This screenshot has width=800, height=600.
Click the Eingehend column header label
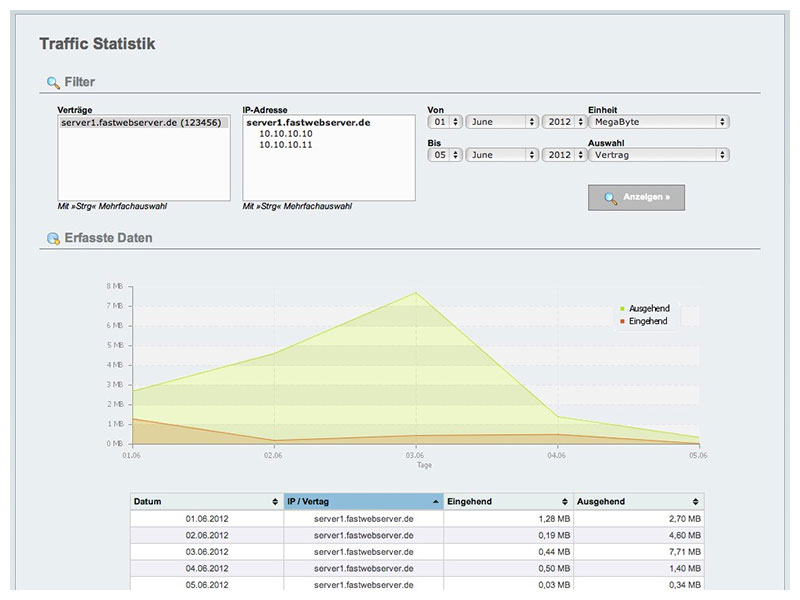pyautogui.click(x=469, y=502)
